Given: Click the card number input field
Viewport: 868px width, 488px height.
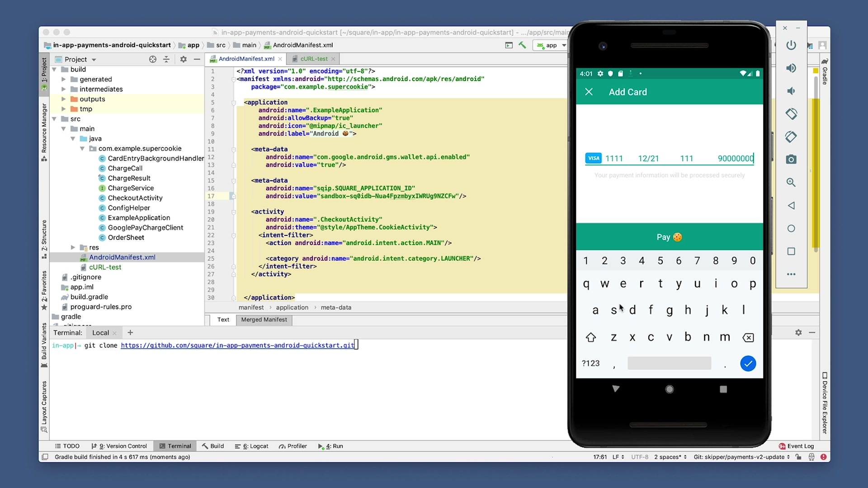Looking at the screenshot, I should point(614,159).
